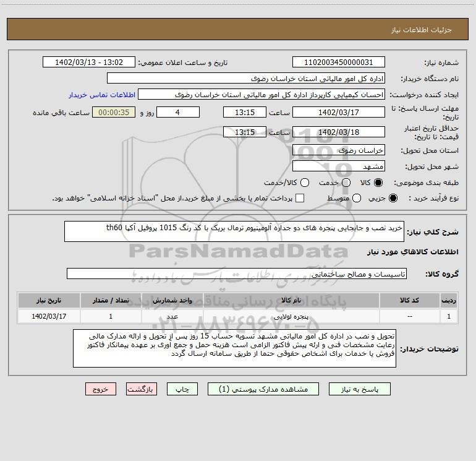Screen dimensions: 476x461
Task: Select the کالا radio button
Action: (378, 183)
